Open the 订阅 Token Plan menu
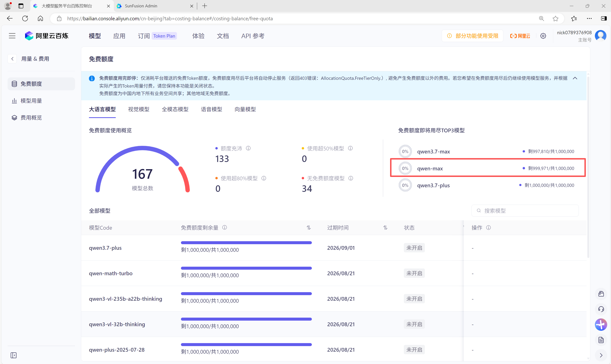This screenshot has width=611, height=364. coord(157,36)
